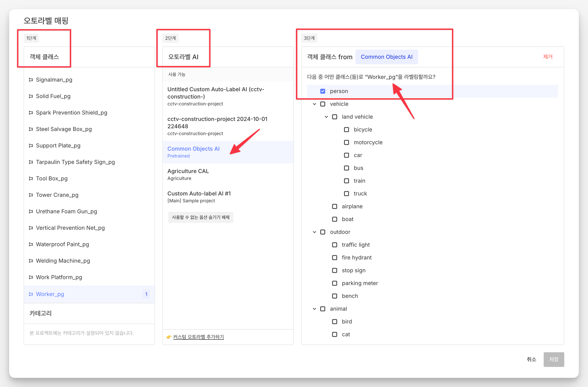The width and height of the screenshot is (588, 387).
Task: Collapse the land vehicle subgroup
Action: point(326,117)
